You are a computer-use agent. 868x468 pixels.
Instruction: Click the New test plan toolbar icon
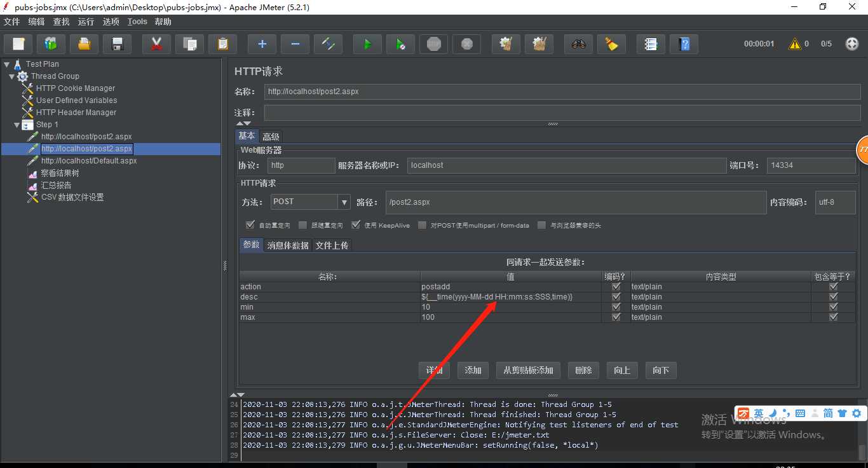18,44
